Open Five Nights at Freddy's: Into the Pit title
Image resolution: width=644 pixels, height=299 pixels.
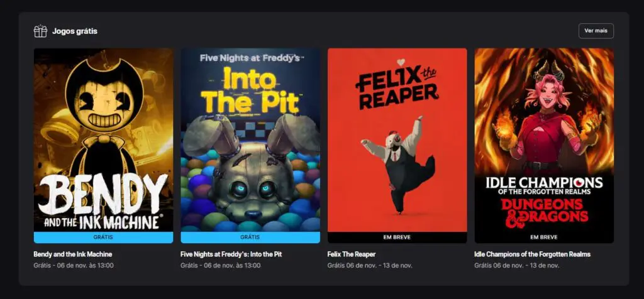(231, 254)
